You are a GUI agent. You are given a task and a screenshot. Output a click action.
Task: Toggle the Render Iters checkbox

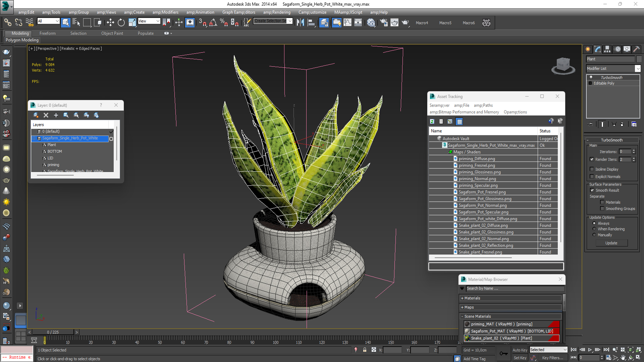click(592, 159)
